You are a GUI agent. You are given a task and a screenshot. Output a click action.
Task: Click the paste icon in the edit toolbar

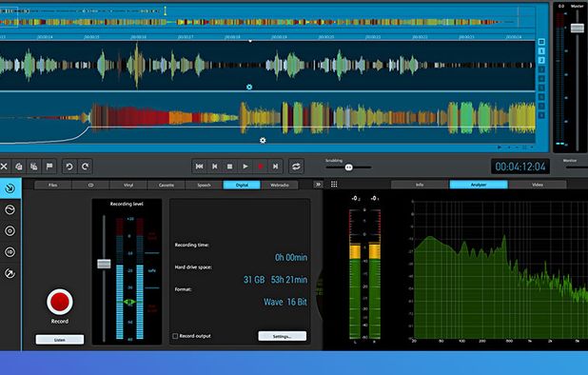click(33, 167)
